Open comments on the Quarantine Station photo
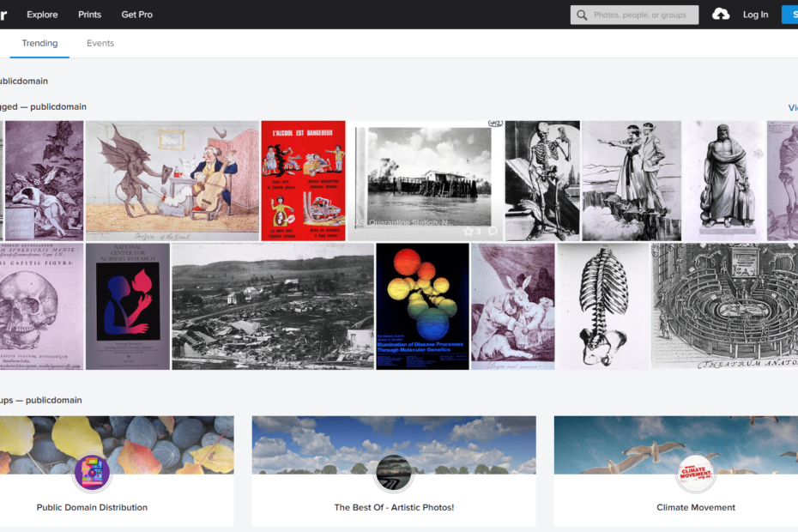798x532 pixels. (492, 231)
